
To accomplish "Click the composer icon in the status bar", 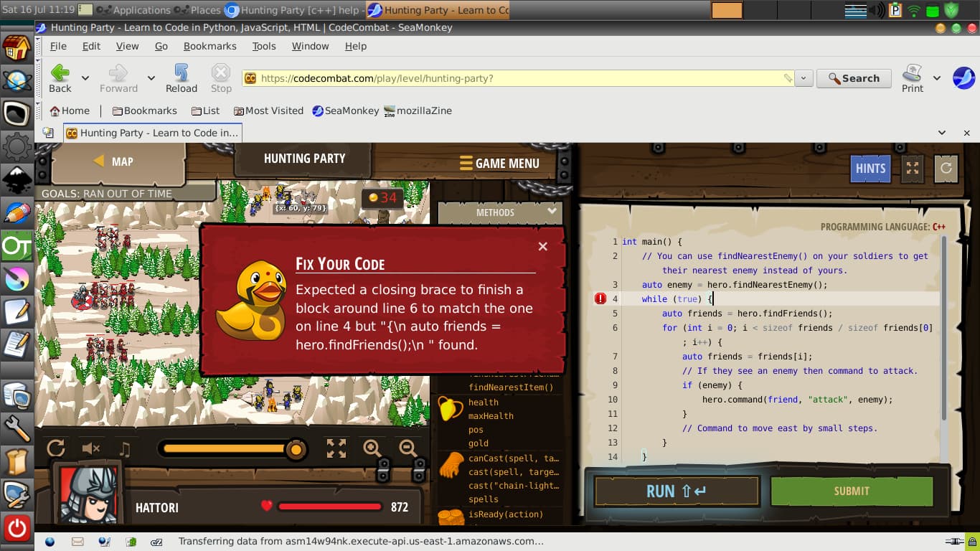I will (104, 542).
